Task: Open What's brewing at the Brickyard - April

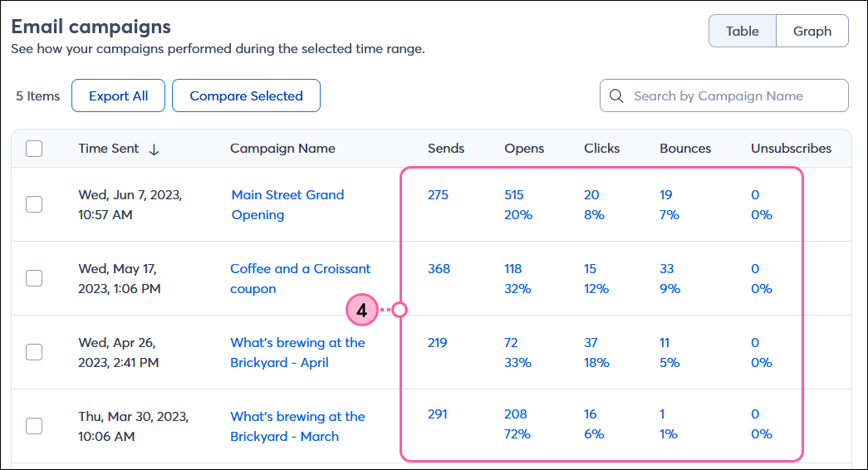Action: click(x=298, y=353)
